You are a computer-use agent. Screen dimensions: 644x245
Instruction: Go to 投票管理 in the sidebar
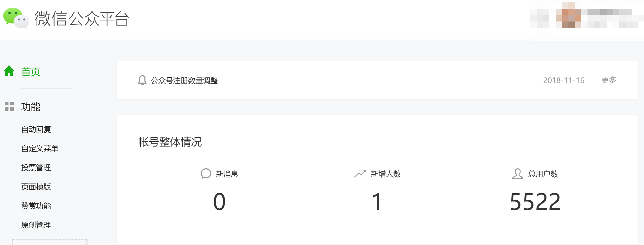(x=36, y=168)
